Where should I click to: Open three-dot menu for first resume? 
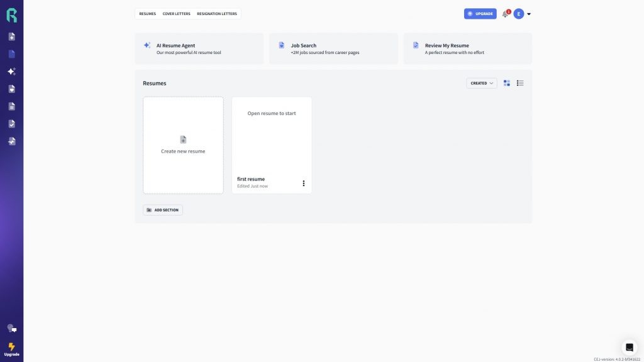(x=304, y=184)
